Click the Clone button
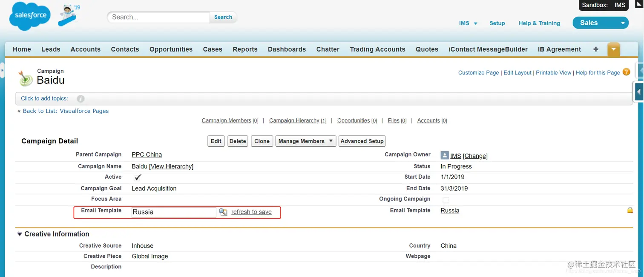The image size is (644, 277). pos(262,141)
